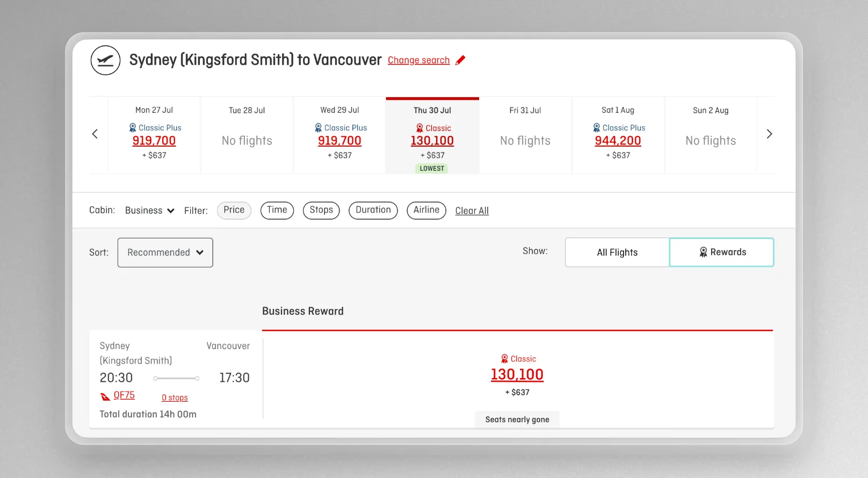The height and width of the screenshot is (478, 868).
Task: Select the Sun 2 Aug date tab
Action: [711, 135]
